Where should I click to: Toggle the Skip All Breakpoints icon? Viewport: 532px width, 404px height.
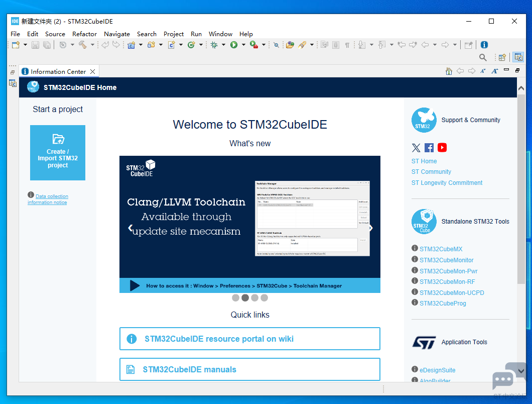point(276,45)
